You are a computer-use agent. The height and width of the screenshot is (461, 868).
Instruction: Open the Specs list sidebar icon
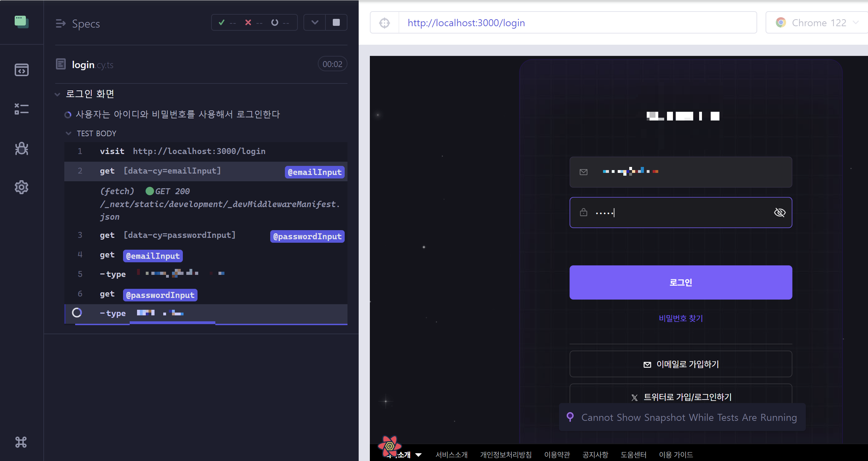pyautogui.click(x=21, y=70)
